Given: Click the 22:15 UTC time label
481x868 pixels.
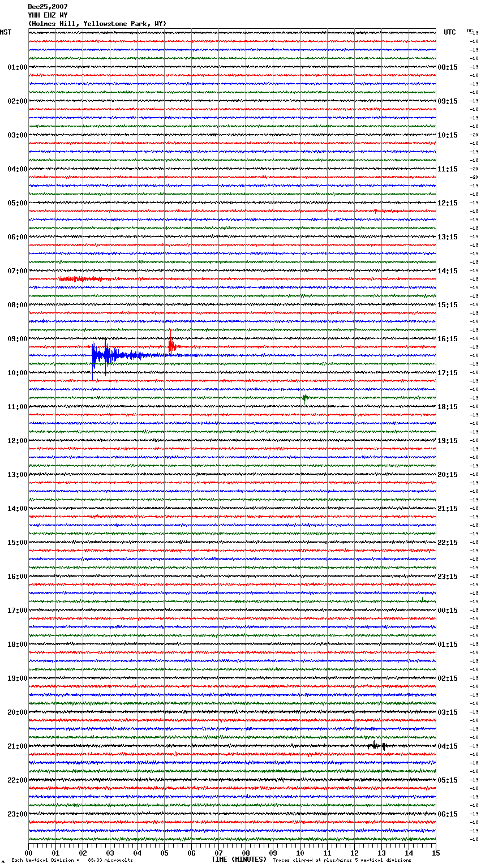Looking at the screenshot, I should tap(448, 543).
